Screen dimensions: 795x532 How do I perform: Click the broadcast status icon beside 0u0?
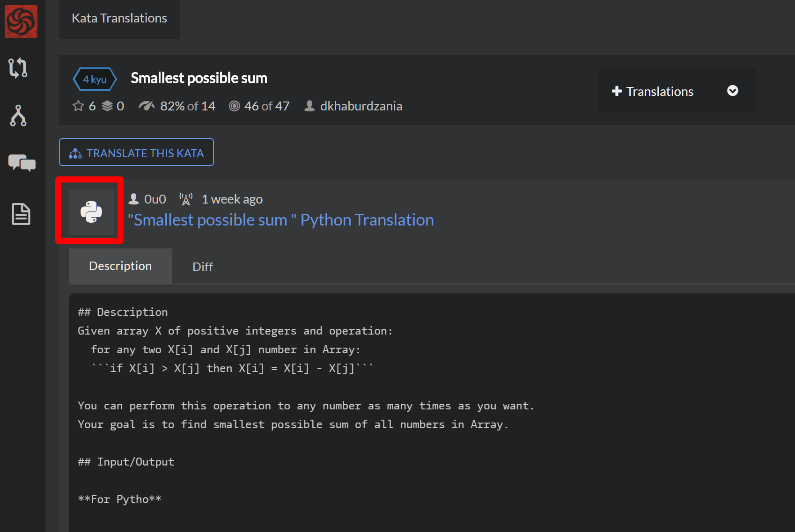click(x=186, y=199)
